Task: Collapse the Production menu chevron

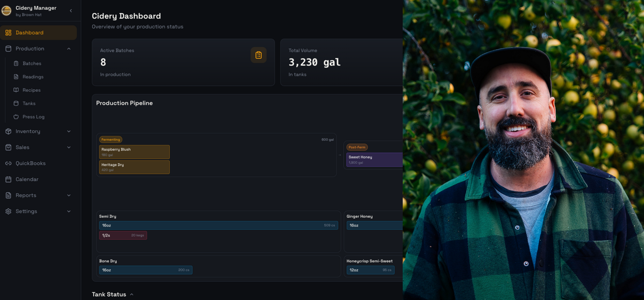Action: [x=69, y=49]
